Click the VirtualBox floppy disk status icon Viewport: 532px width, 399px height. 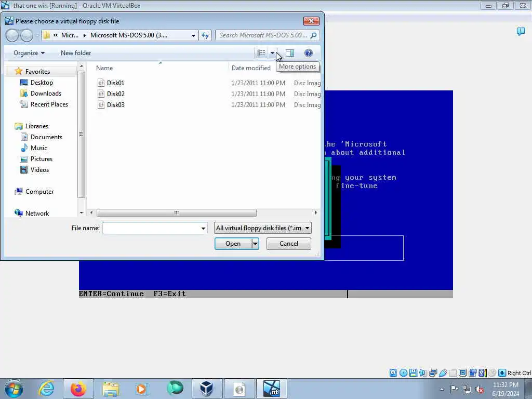pos(413,373)
